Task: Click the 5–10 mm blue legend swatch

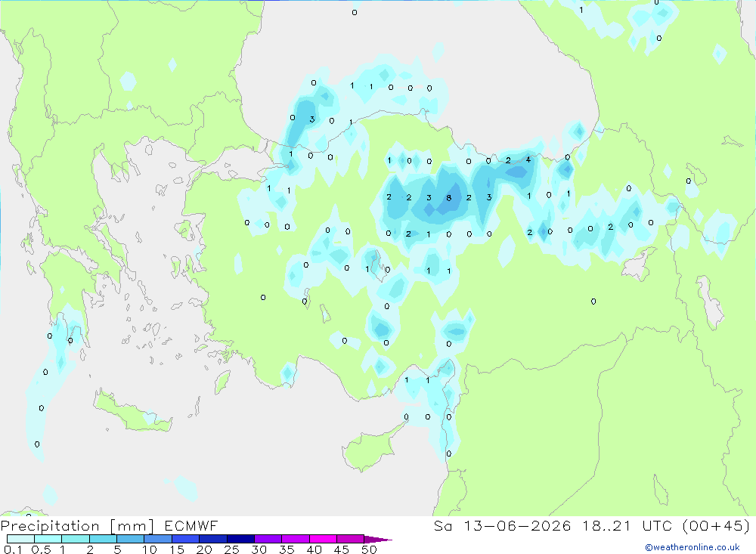Action: 131,539
